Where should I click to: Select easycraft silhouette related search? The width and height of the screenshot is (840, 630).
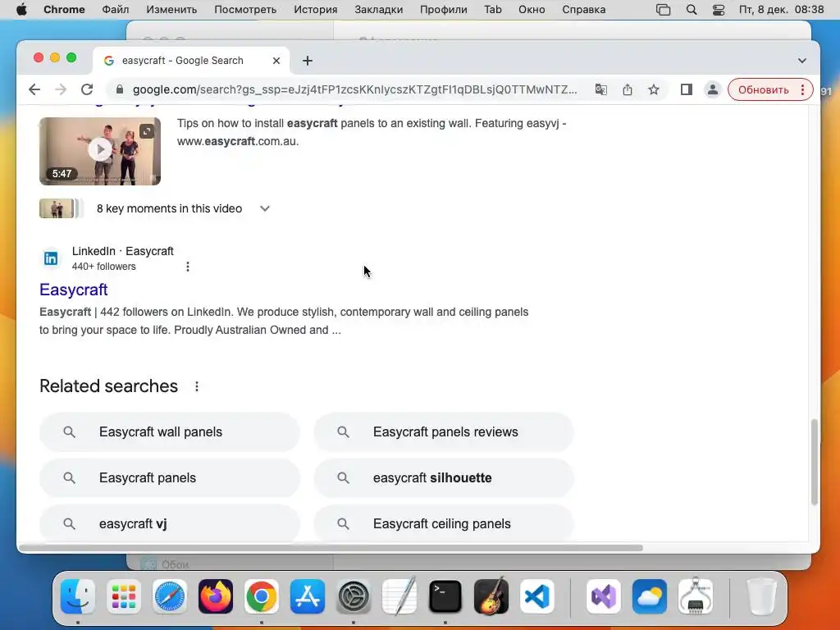[x=444, y=478]
